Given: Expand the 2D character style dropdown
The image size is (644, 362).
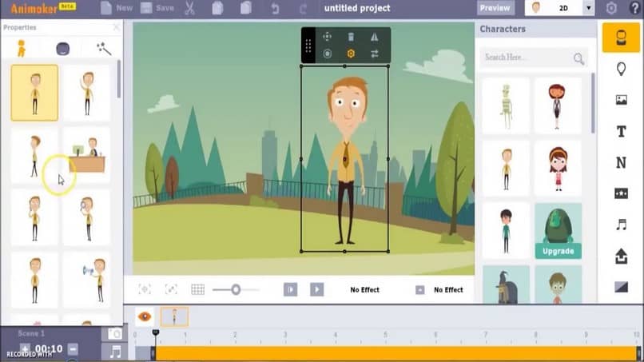Looking at the screenshot, I should pyautogui.click(x=589, y=8).
